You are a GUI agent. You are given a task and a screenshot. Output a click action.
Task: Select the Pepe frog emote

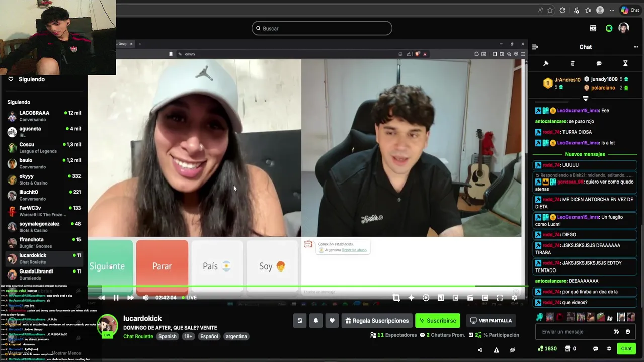click(x=600, y=317)
